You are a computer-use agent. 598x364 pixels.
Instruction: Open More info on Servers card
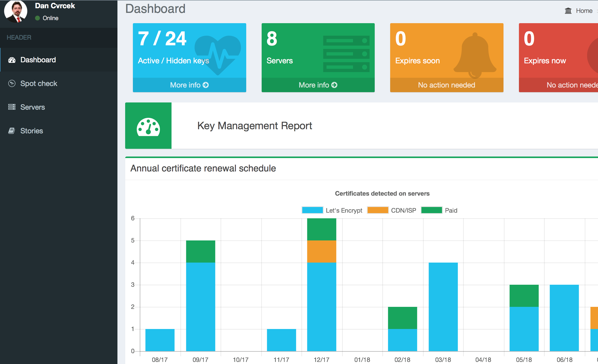point(318,85)
